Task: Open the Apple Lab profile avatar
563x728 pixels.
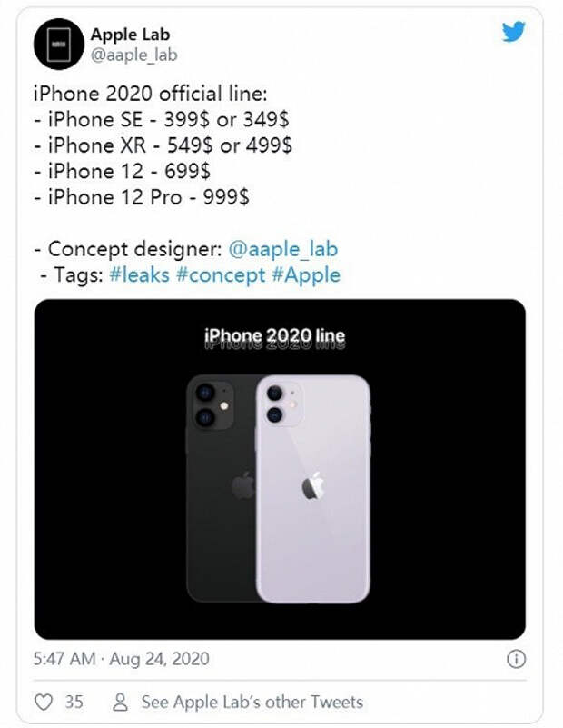Action: pyautogui.click(x=58, y=45)
